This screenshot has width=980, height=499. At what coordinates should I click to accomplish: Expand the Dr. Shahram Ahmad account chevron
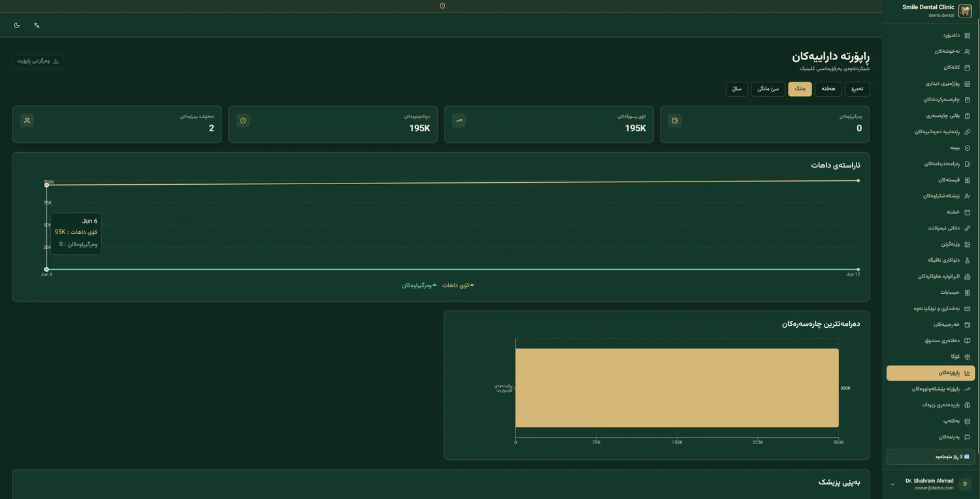(892, 485)
